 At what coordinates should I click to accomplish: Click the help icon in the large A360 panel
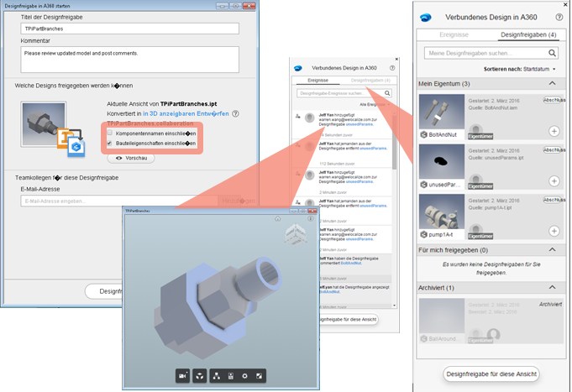point(559,17)
